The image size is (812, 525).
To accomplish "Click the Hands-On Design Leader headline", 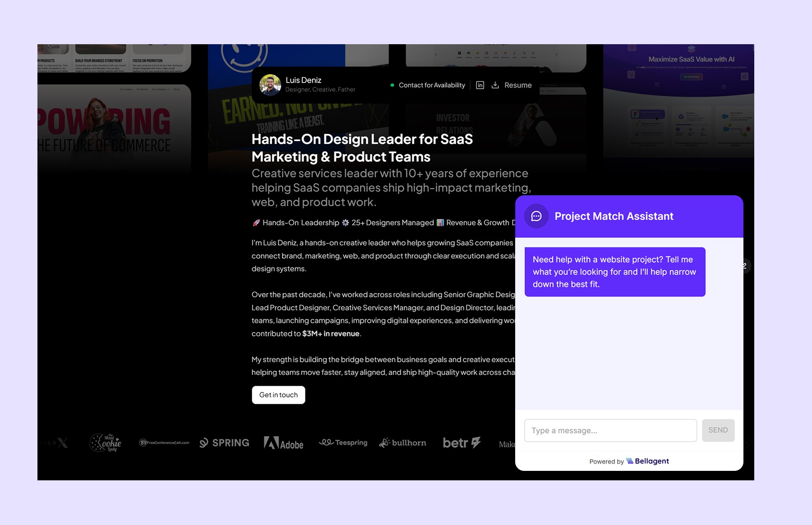I will pos(362,148).
